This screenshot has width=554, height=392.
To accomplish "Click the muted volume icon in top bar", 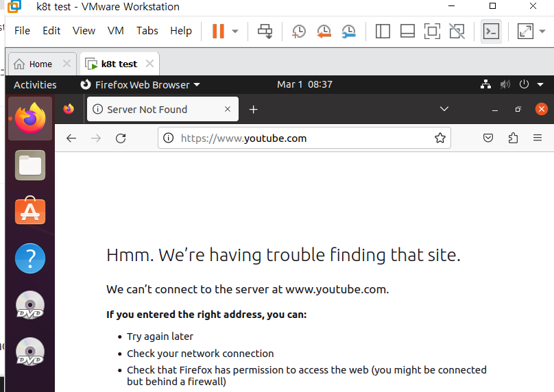I will click(x=505, y=84).
